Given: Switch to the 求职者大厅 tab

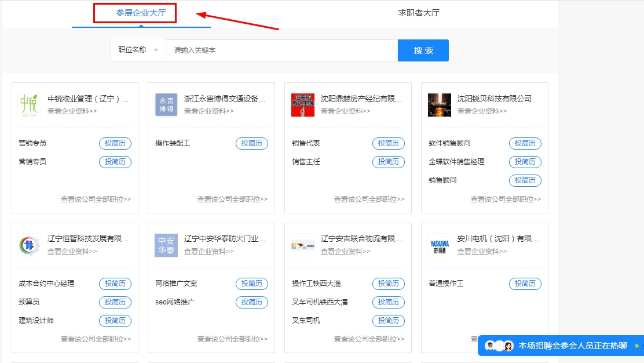Looking at the screenshot, I should (419, 13).
